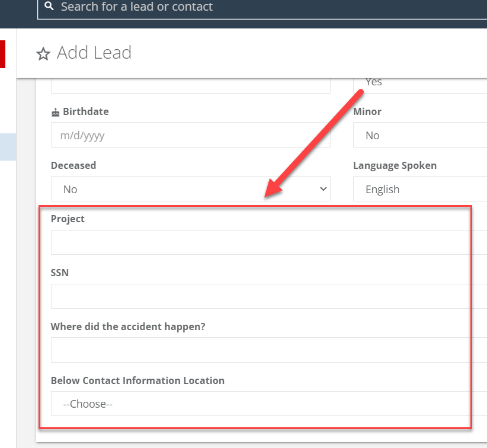
Task: Click the Add Lead heading
Action: [94, 53]
